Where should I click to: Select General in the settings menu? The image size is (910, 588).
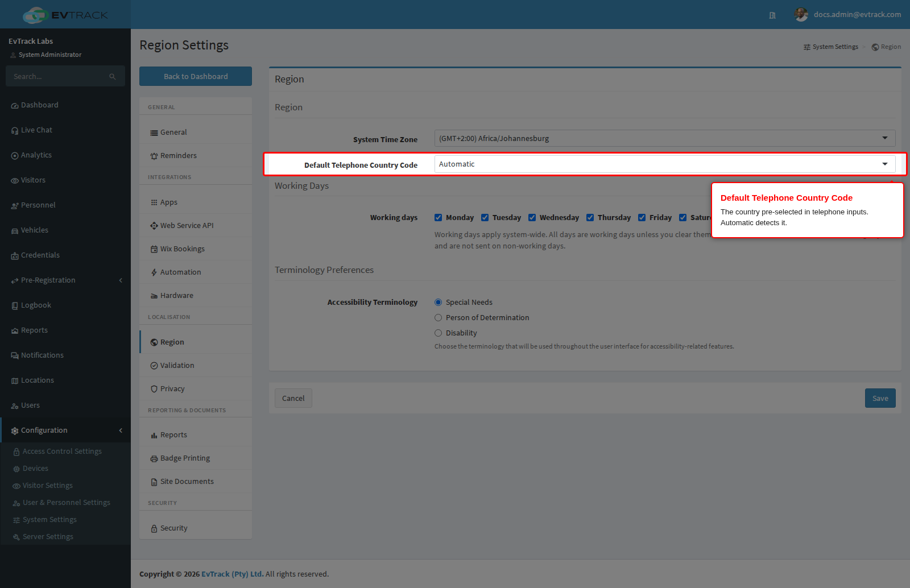[x=196, y=132]
